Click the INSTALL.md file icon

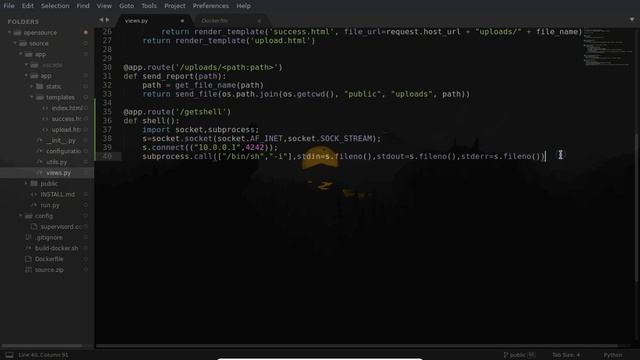point(34,194)
